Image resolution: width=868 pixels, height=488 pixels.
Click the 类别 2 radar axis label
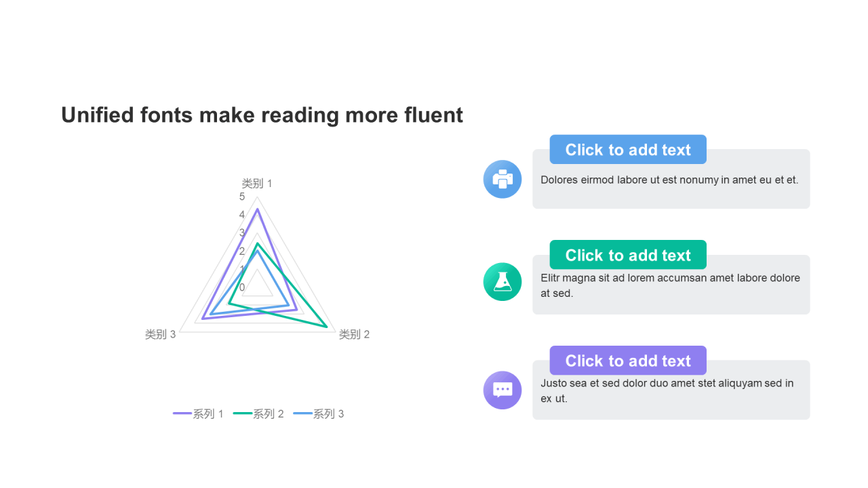tap(355, 334)
